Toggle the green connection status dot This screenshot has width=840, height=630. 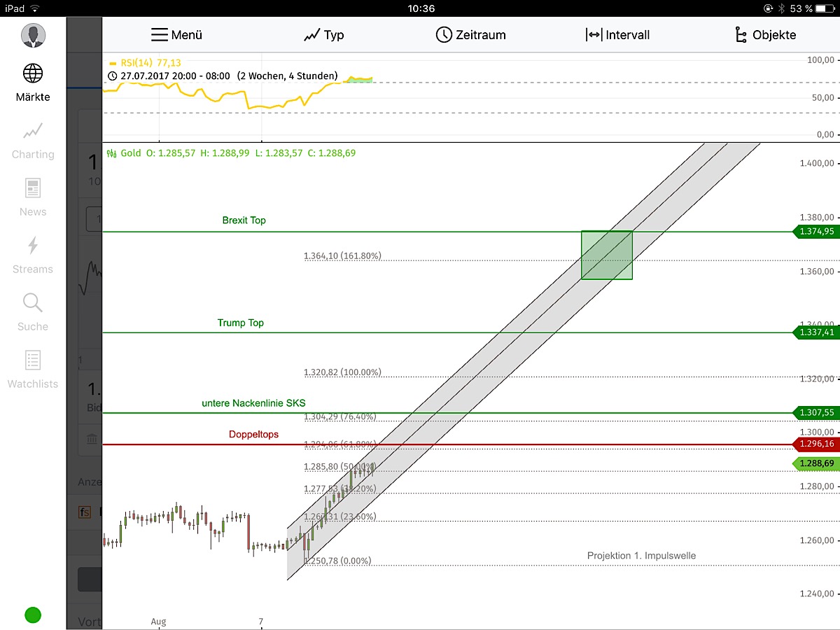[32, 615]
